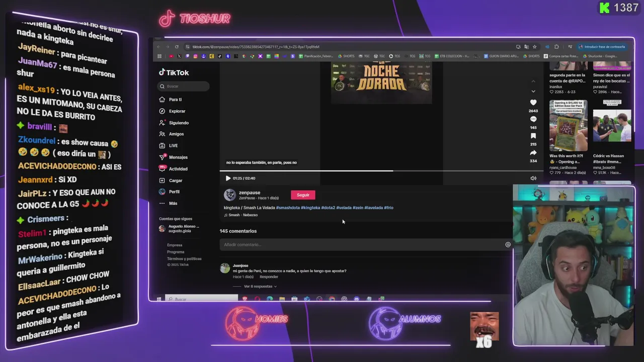Open zenpause profile avatar

pyautogui.click(x=230, y=195)
